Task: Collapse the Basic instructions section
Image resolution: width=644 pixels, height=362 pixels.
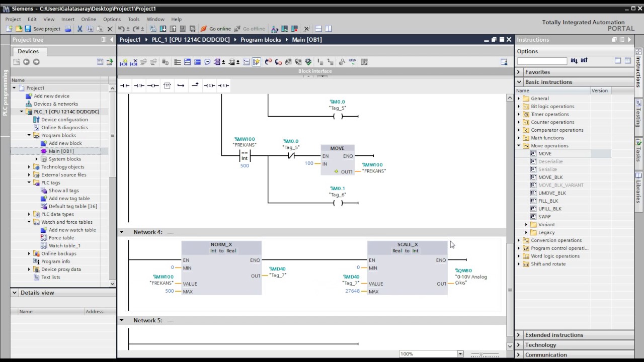Action: click(519, 82)
